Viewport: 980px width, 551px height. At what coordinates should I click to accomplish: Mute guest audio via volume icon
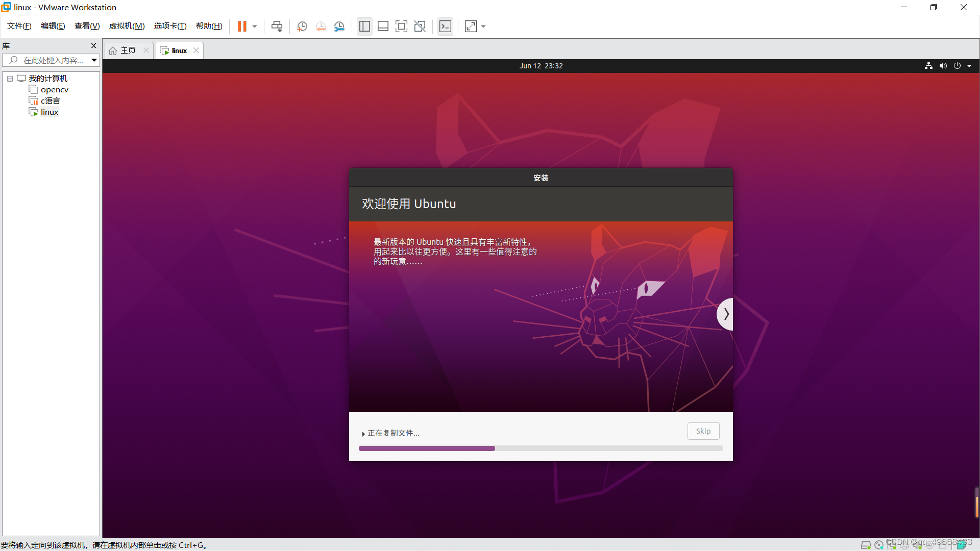coord(943,66)
